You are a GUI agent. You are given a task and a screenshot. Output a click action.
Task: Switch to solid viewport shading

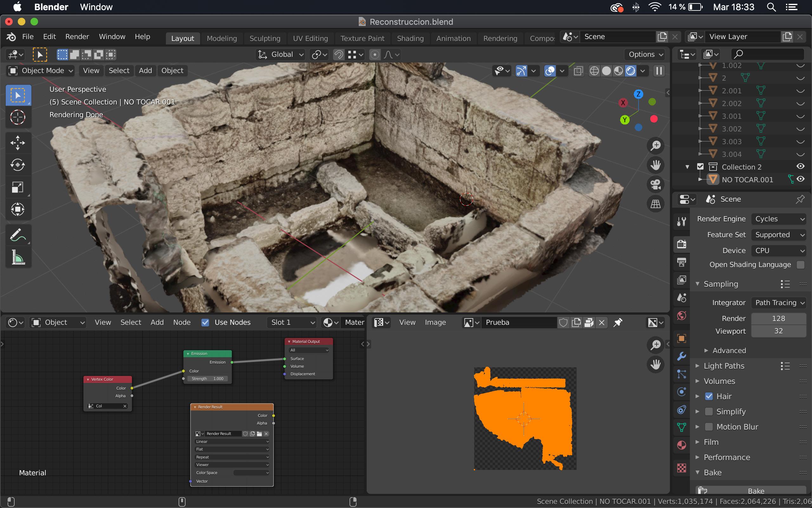click(606, 71)
